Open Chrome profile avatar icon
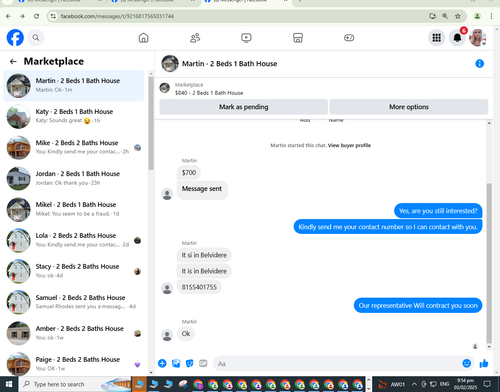The width and height of the screenshot is (500, 392). (477, 16)
